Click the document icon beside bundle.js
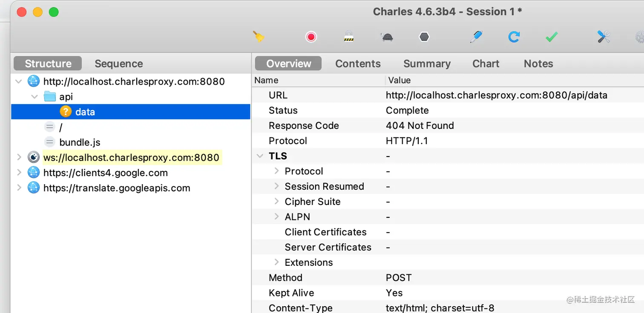This screenshot has width=644, height=313. [50, 142]
